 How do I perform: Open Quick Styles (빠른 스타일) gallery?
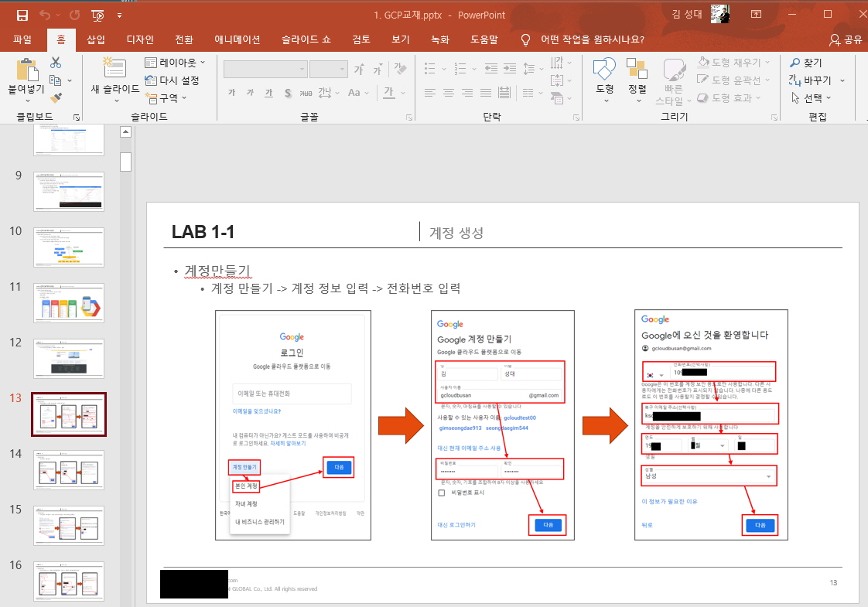click(x=674, y=80)
